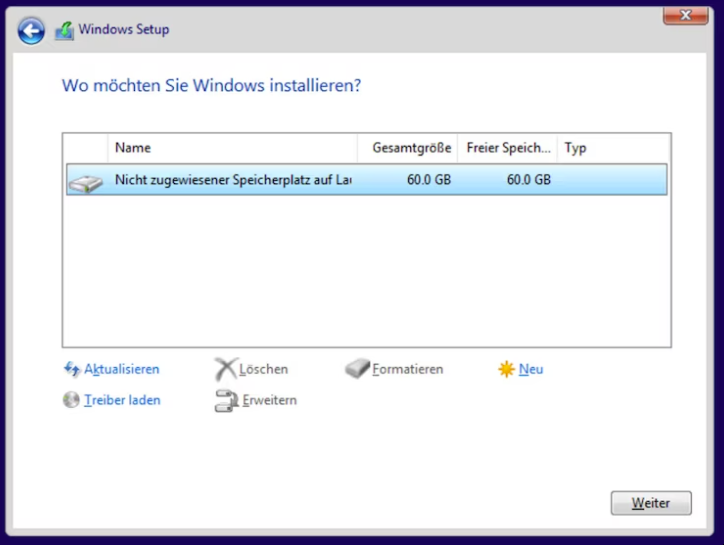Open the Aktualisieren link
The width and height of the screenshot is (724, 545).
pyautogui.click(x=121, y=369)
